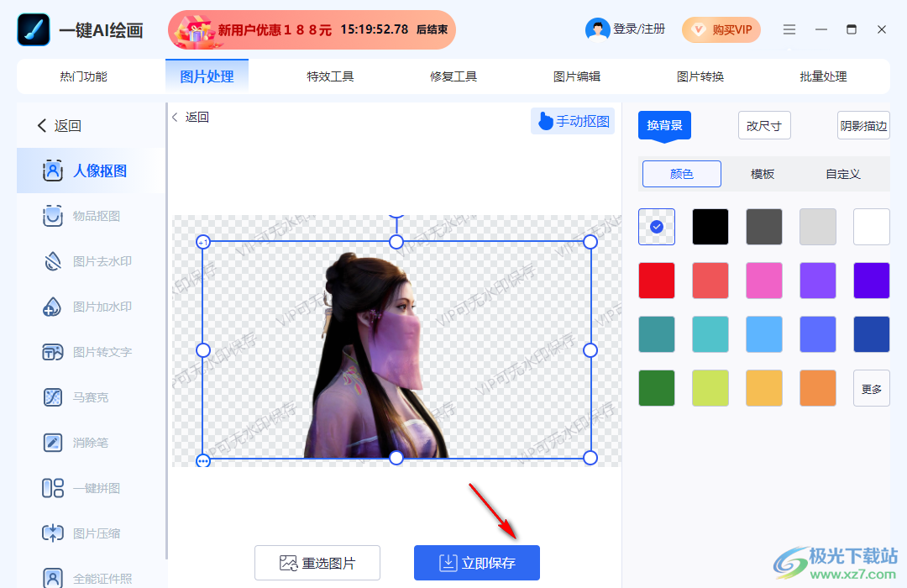
Task: Click the 马赛克 sidebar label
Action: pyautogui.click(x=91, y=397)
